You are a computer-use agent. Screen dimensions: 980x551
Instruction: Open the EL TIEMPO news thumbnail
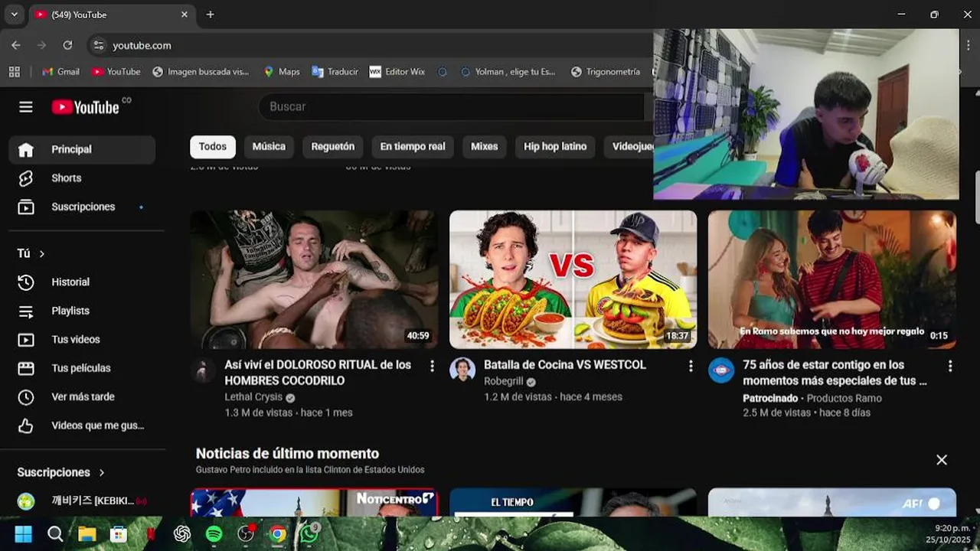[x=573, y=502]
